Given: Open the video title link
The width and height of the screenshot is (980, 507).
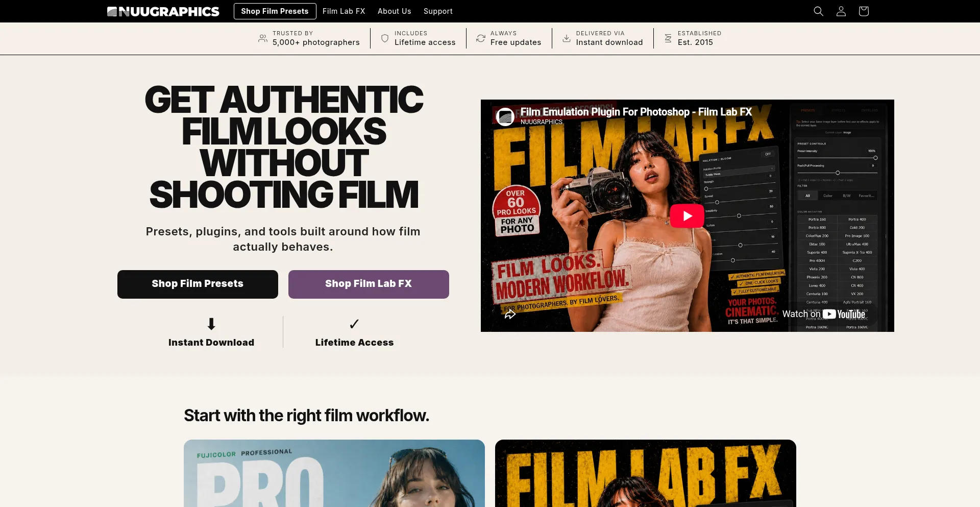Looking at the screenshot, I should pos(636,112).
